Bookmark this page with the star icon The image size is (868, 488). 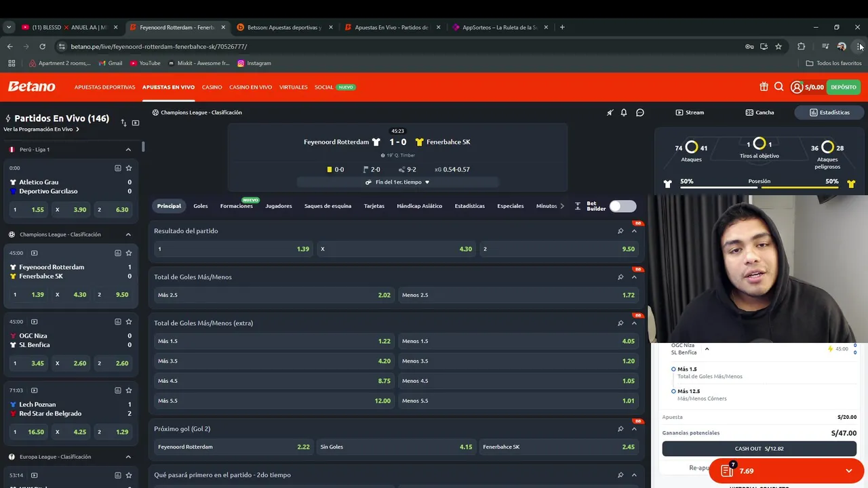pyautogui.click(x=778, y=47)
